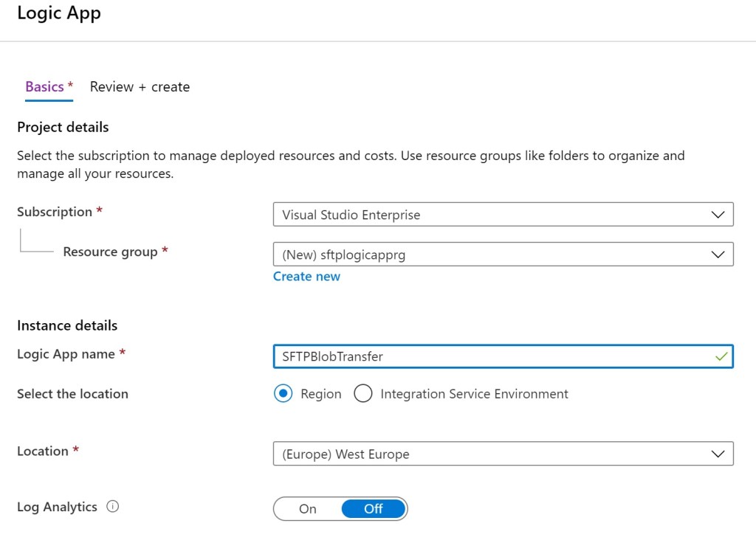Click the Log Analytics label text
Image resolution: width=756 pixels, height=543 pixels.
pyautogui.click(x=57, y=507)
